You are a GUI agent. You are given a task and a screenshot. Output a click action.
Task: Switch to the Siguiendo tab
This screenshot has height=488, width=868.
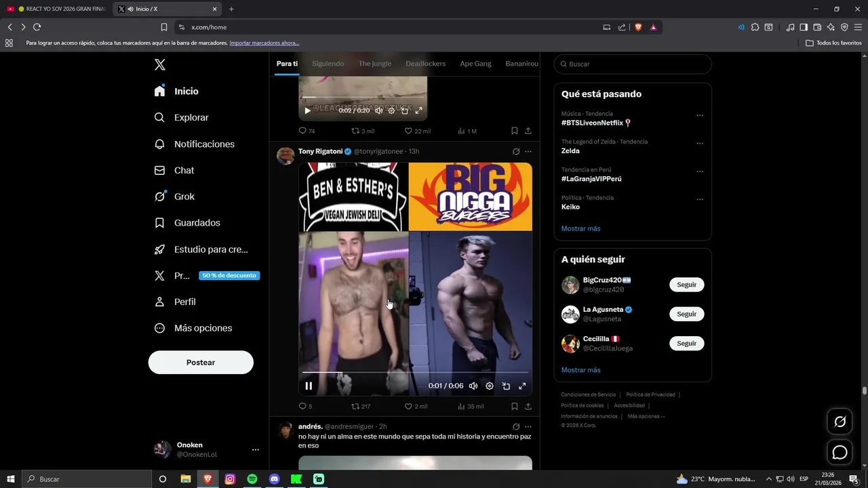point(328,64)
